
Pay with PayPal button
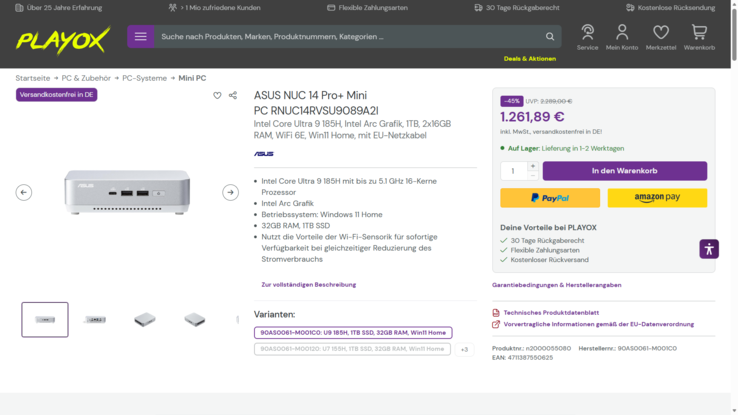550,198
